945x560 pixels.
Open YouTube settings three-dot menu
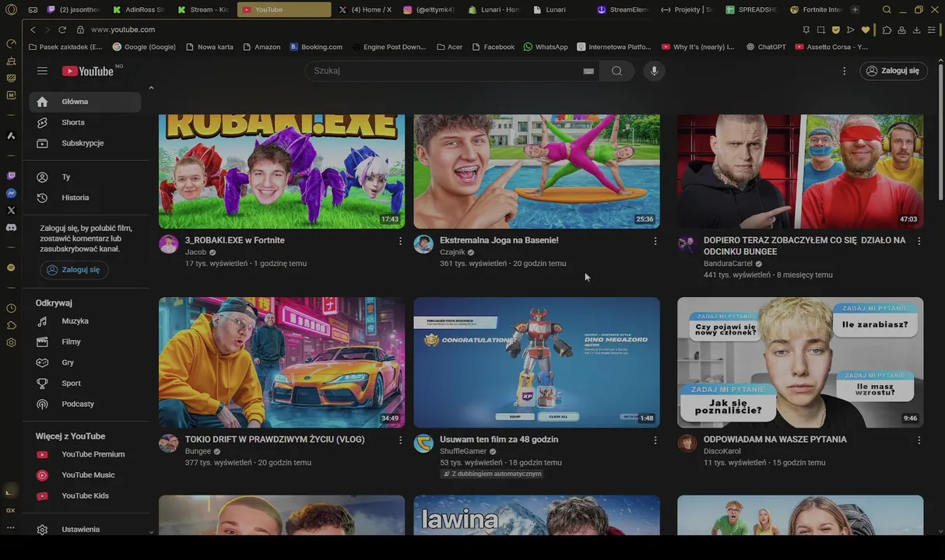[845, 71]
